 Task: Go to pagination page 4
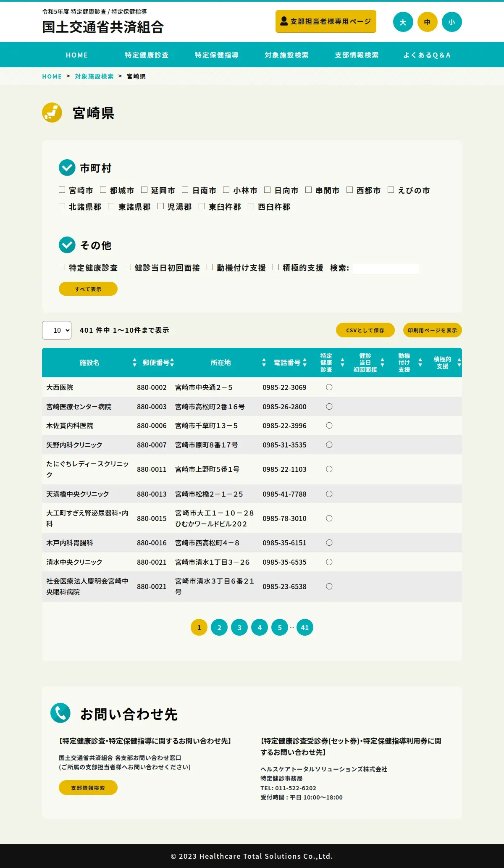(260, 628)
